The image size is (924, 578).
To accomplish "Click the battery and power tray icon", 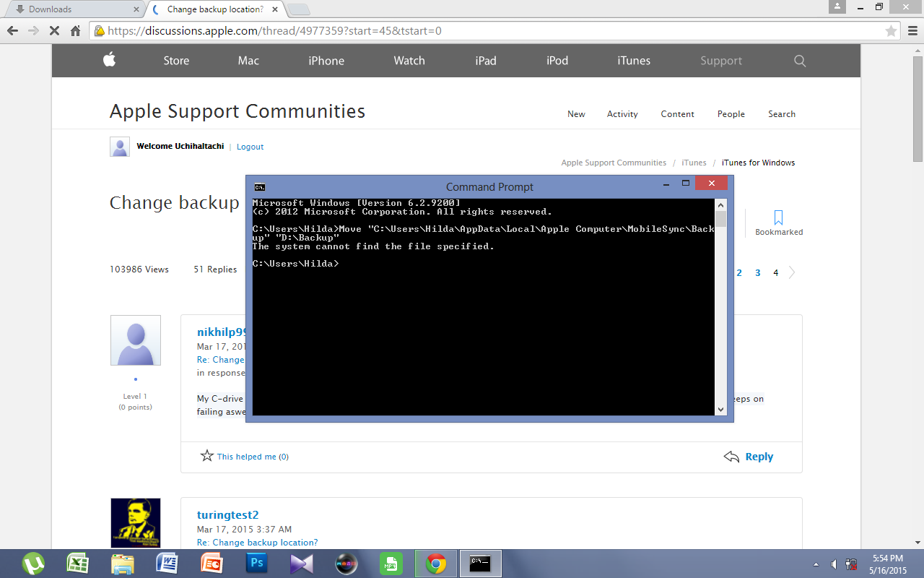I will coord(852,564).
